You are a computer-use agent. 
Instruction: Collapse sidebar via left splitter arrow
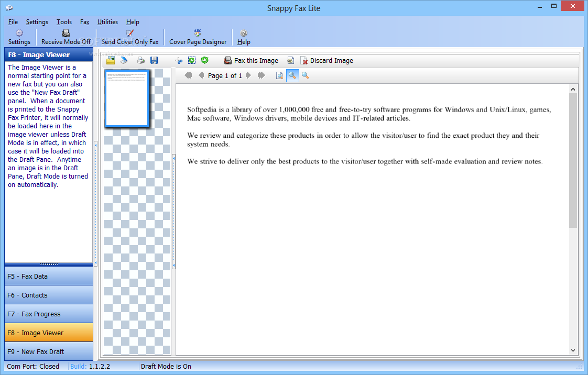(x=95, y=203)
